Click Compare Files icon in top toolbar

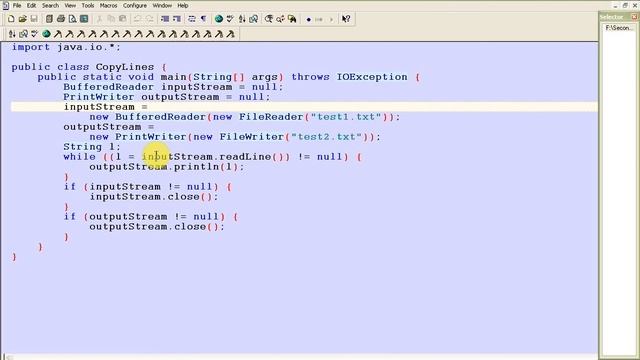point(253,19)
